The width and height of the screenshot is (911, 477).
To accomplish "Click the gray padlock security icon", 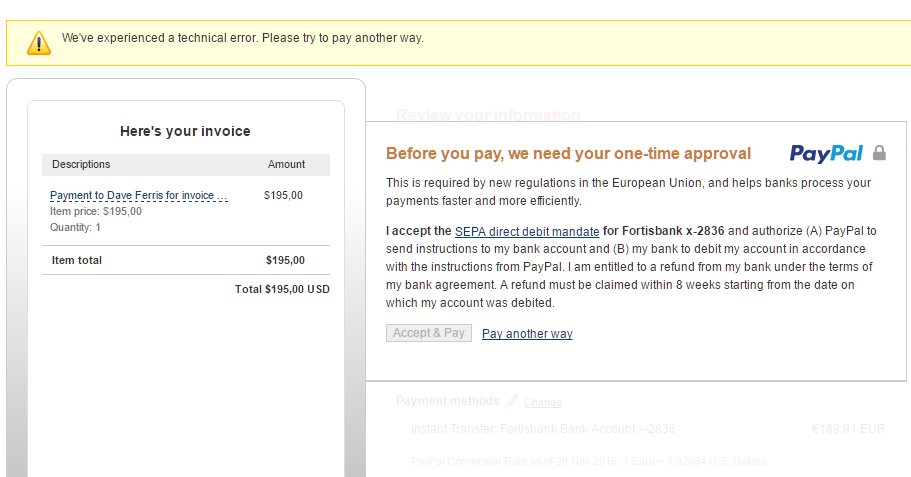I will point(879,153).
